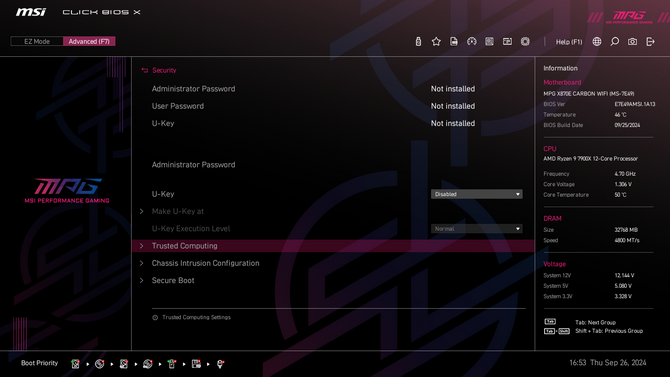Click the file profile icon in toolbar
This screenshot has height=377, width=670.
(454, 41)
